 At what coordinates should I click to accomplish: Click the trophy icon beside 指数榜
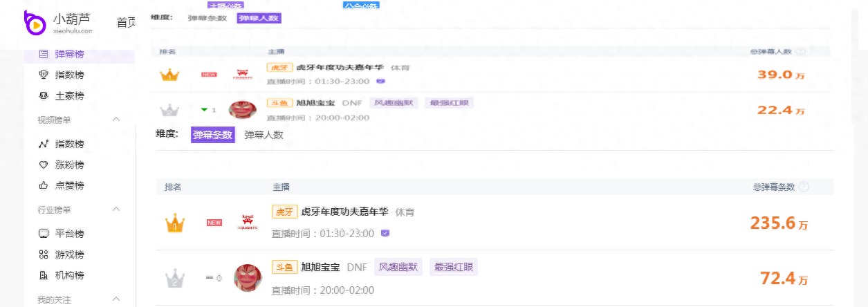(x=43, y=75)
